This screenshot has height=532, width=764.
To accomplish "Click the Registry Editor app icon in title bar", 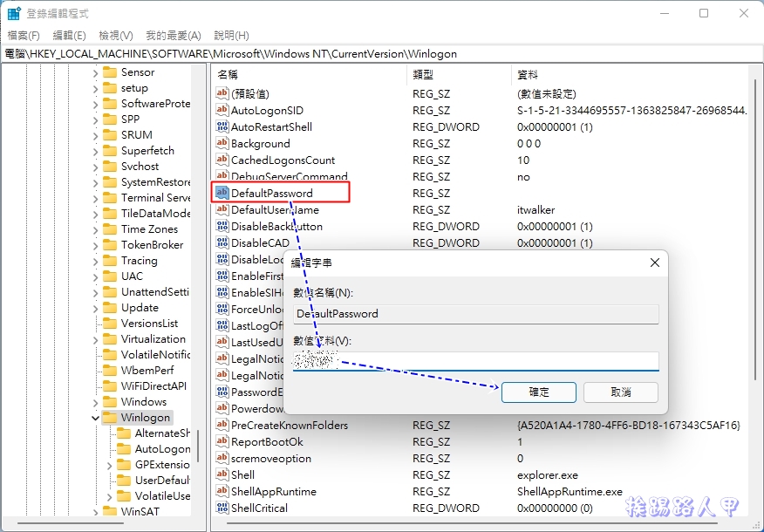I will click(x=14, y=13).
